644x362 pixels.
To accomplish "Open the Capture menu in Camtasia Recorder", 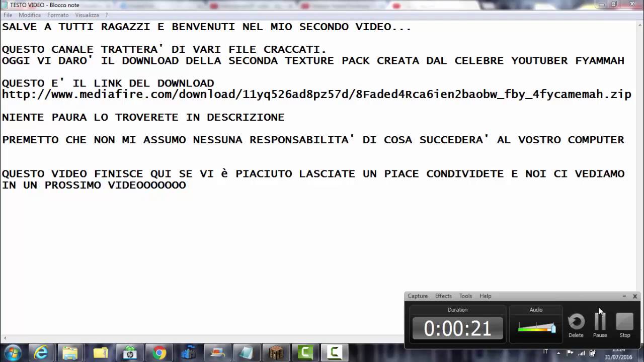I will (418, 296).
